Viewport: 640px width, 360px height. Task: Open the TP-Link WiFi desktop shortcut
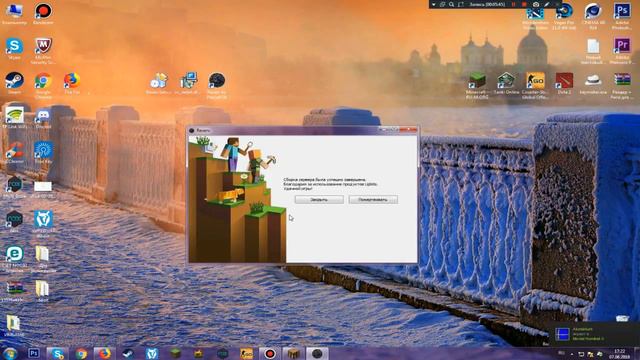tap(14, 117)
